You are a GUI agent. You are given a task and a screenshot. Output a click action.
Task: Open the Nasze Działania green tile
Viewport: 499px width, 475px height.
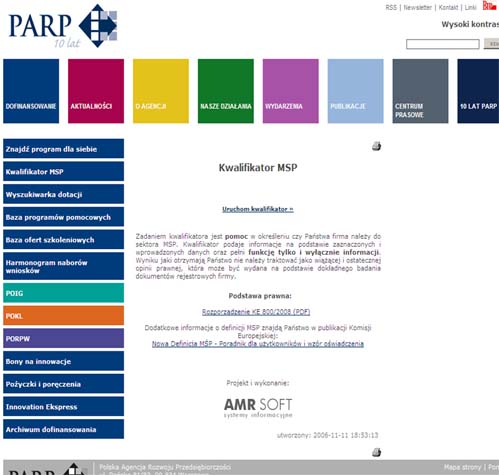tap(226, 91)
